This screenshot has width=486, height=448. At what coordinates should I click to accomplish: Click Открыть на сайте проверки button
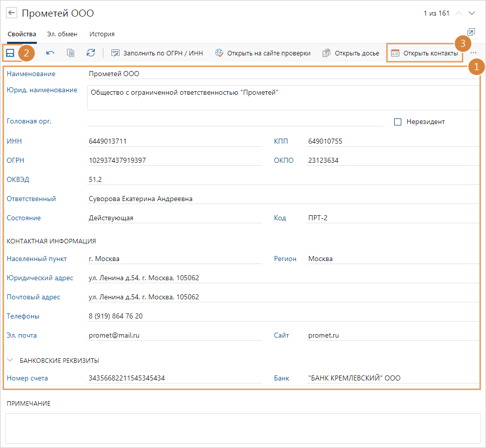(263, 53)
